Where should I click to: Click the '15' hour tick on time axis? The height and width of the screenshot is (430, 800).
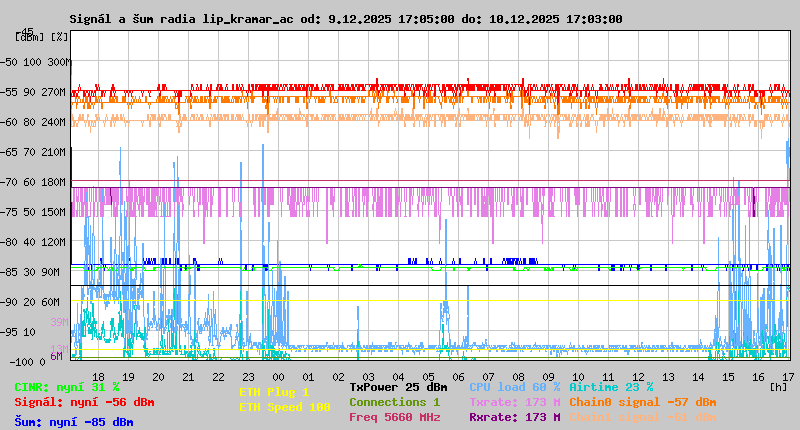click(729, 377)
